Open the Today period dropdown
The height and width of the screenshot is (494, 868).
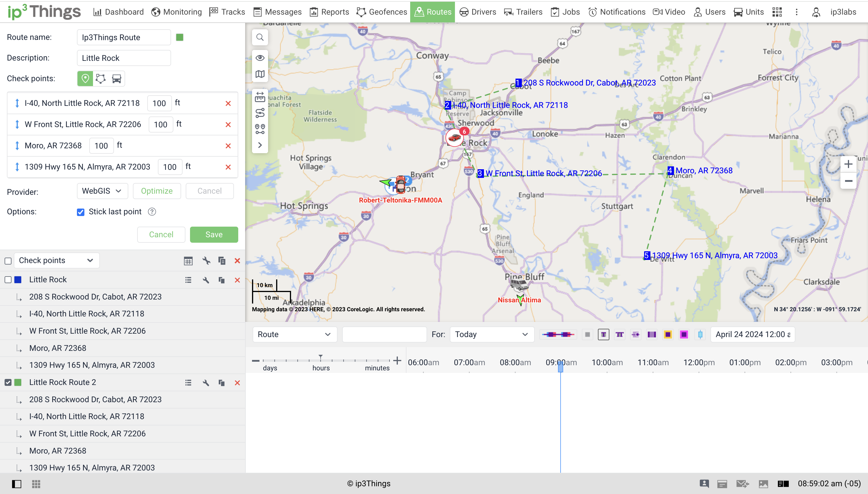tap(491, 334)
